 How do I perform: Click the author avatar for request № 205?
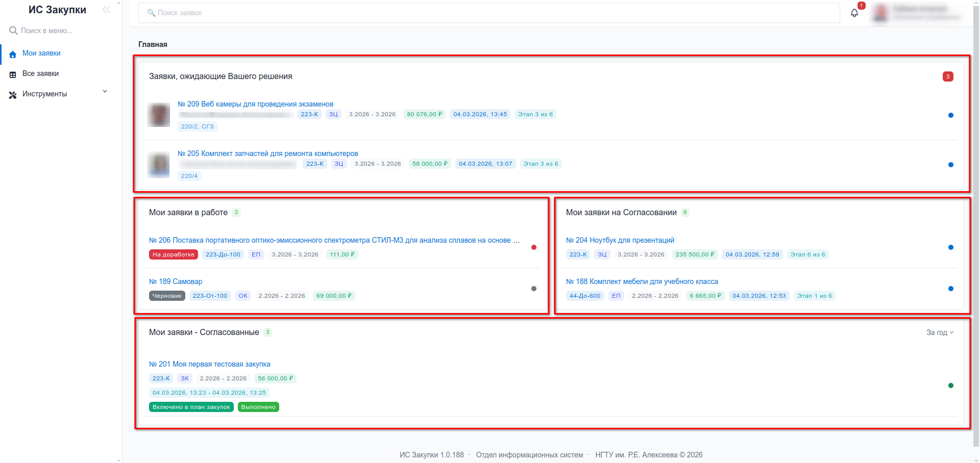click(158, 164)
